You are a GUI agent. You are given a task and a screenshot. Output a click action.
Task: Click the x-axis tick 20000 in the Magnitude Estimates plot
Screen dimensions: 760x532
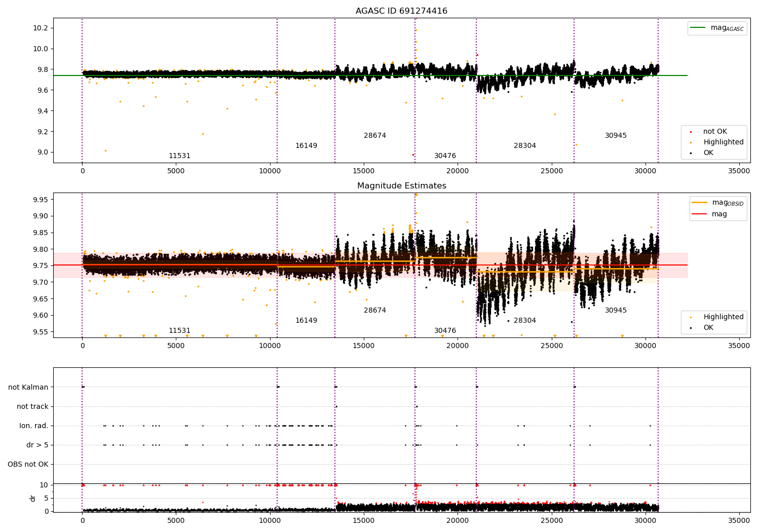458,346
